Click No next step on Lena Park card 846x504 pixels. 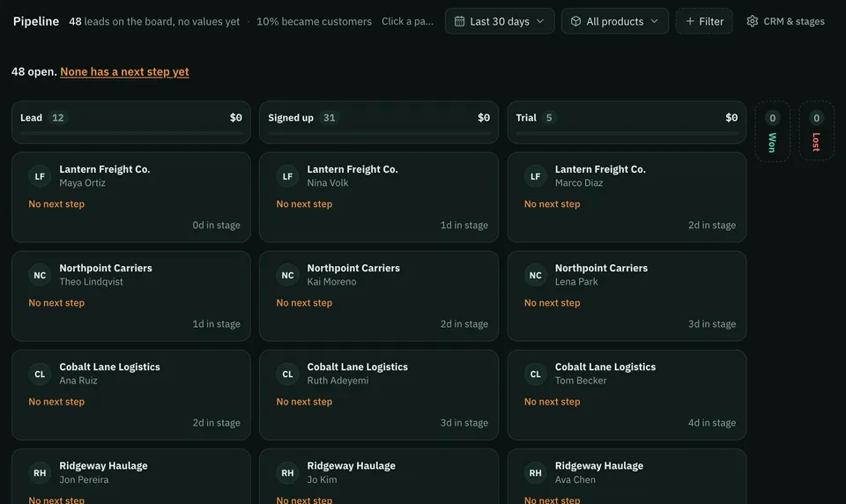coord(552,303)
